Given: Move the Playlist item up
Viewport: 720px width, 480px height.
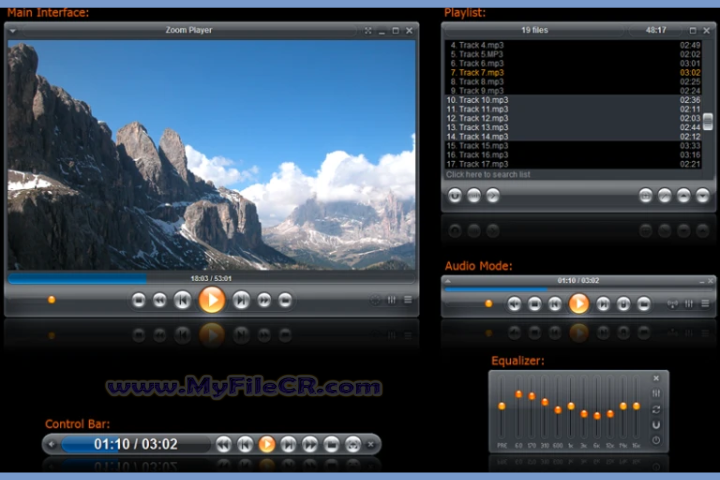Looking at the screenshot, I should tap(683, 196).
